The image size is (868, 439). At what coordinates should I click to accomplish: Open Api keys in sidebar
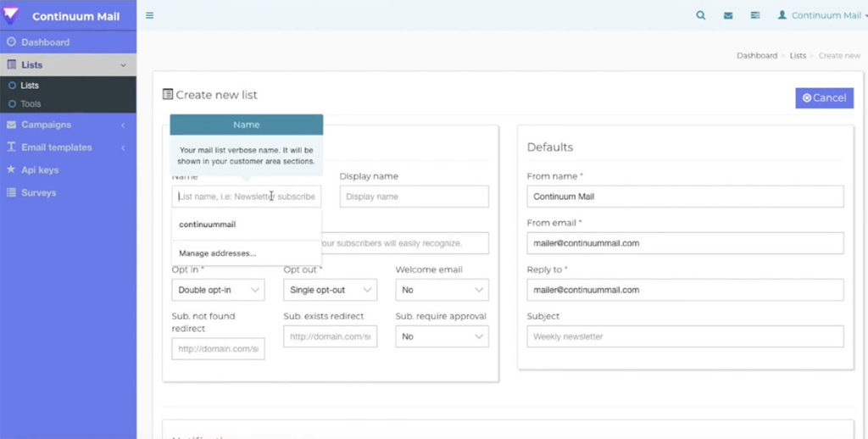pyautogui.click(x=68, y=170)
